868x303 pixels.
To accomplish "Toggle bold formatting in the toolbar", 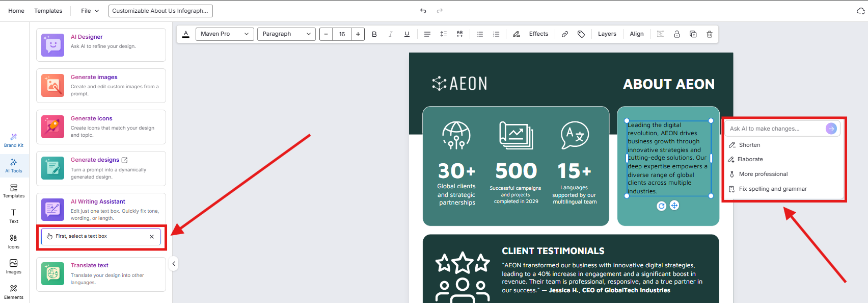I will (374, 34).
